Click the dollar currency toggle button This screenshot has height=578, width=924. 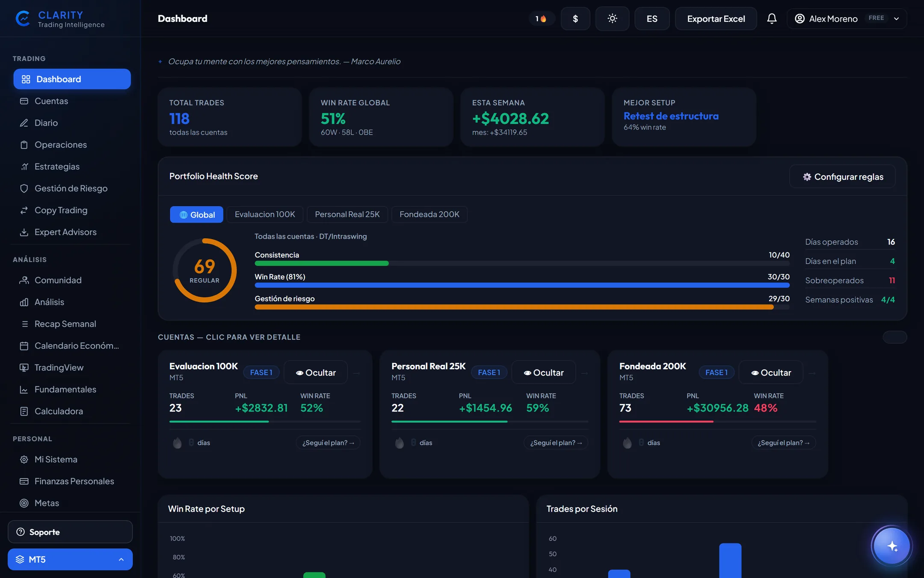(x=575, y=18)
